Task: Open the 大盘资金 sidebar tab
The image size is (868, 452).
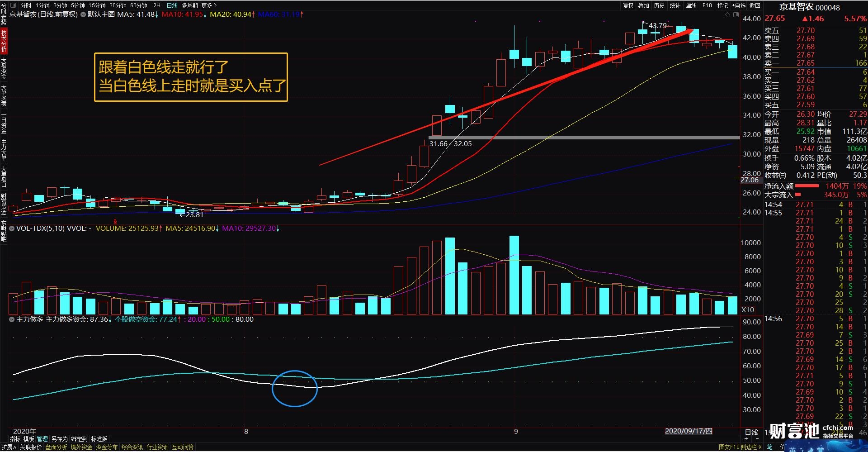Action: click(4, 68)
